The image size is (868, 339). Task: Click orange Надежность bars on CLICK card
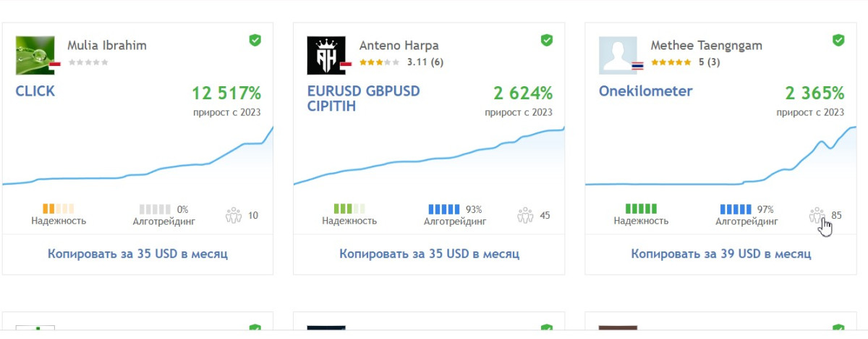[59, 209]
